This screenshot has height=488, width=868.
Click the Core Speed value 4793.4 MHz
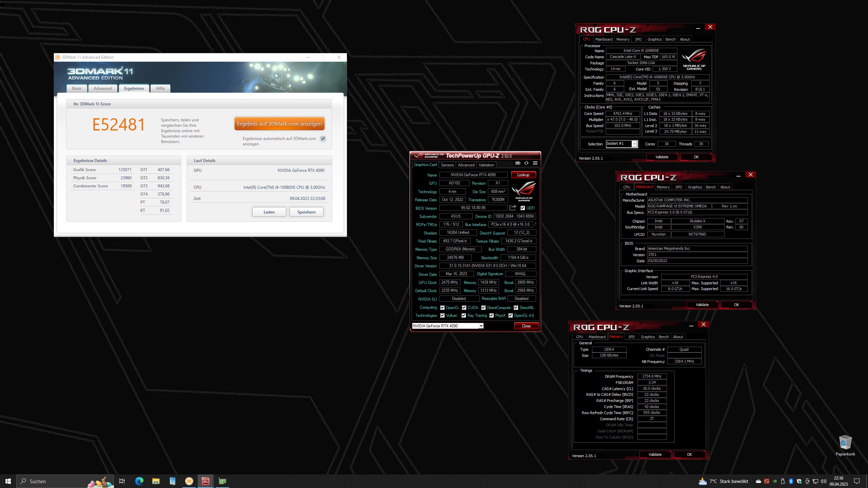coord(623,114)
